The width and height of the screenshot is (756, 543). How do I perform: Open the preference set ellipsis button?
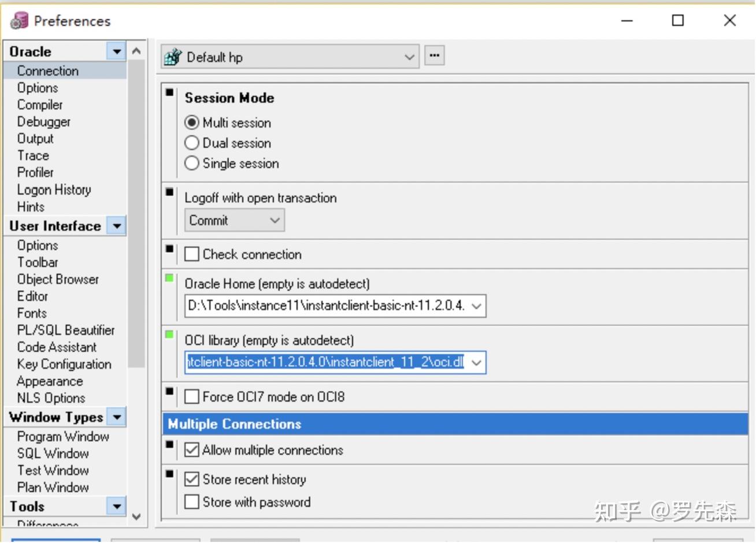click(x=435, y=56)
